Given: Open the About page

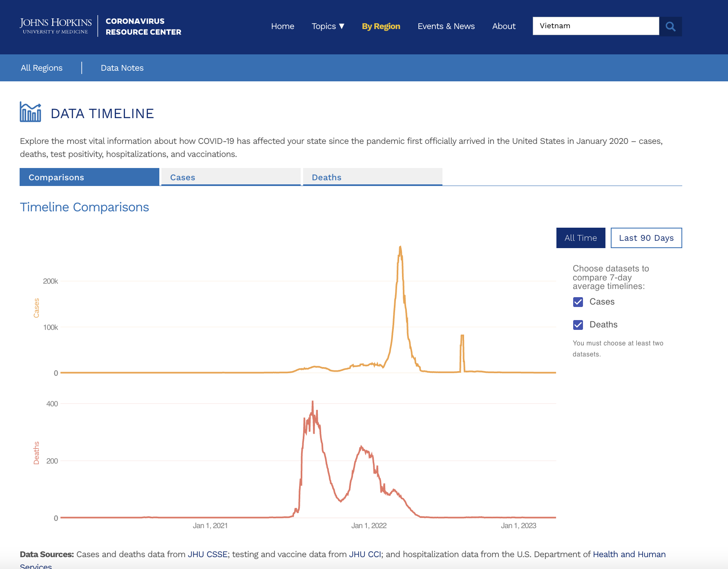Looking at the screenshot, I should [504, 26].
